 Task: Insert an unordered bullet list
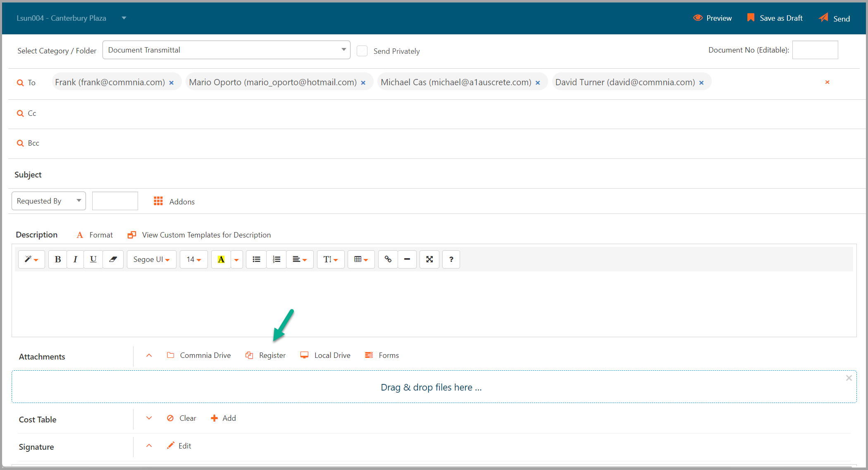[256, 259]
